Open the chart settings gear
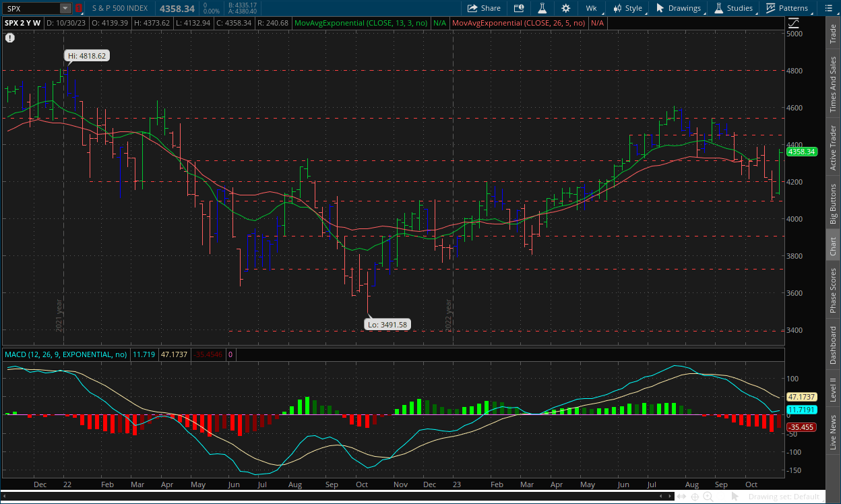The height and width of the screenshot is (504, 841). pyautogui.click(x=565, y=8)
